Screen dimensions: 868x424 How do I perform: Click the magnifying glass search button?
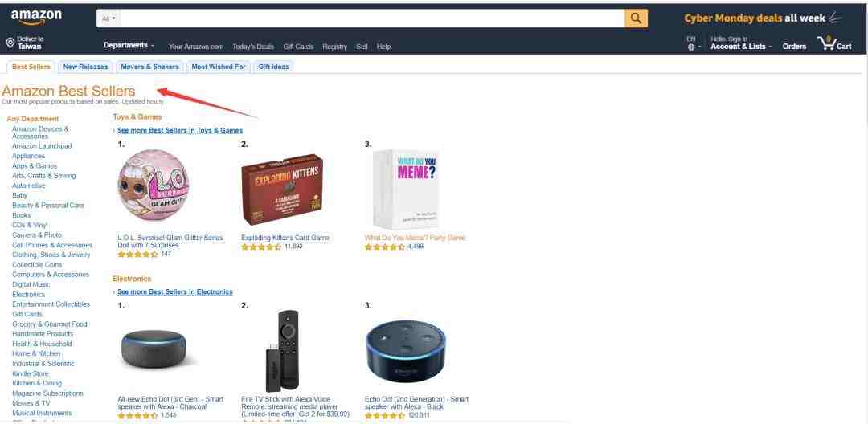[x=636, y=18]
